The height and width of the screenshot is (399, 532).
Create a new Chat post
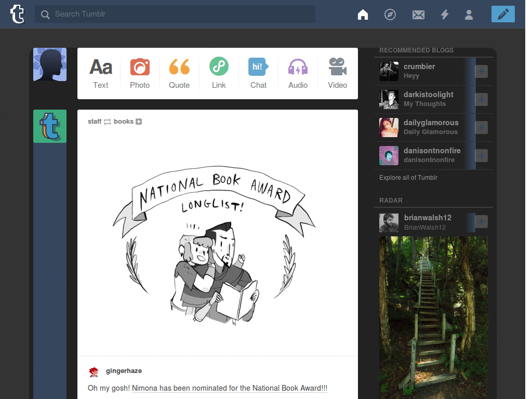click(x=258, y=74)
